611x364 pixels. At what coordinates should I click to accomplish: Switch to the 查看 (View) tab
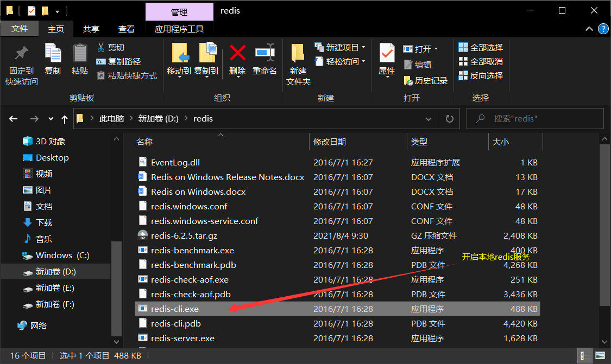pos(126,29)
